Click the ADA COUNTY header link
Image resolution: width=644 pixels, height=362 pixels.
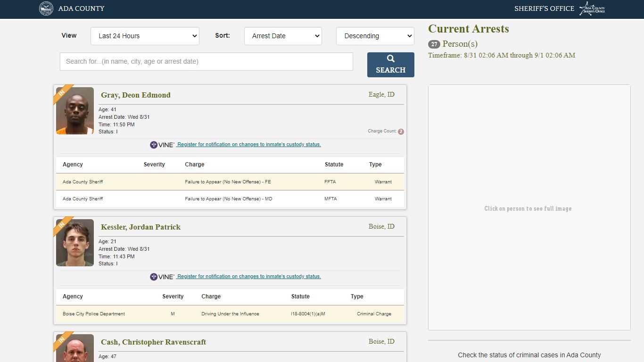pyautogui.click(x=82, y=8)
